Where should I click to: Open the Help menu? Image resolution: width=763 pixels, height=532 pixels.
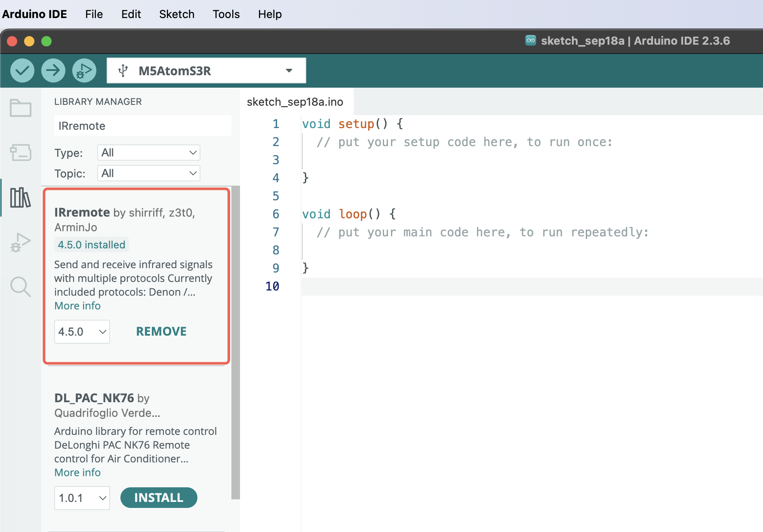[270, 14]
